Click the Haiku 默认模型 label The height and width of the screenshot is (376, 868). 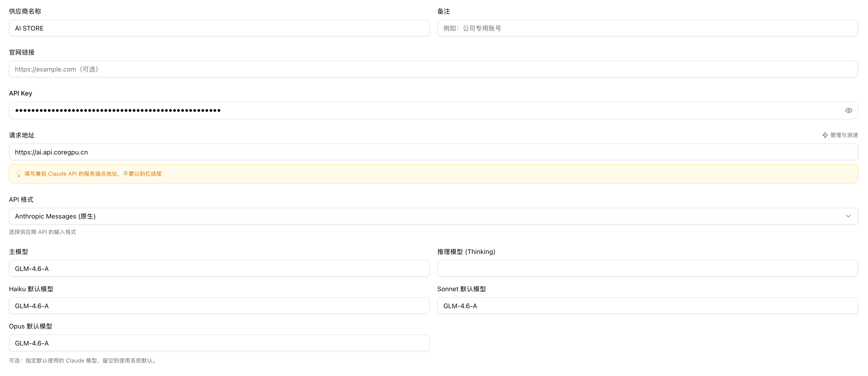(31, 289)
